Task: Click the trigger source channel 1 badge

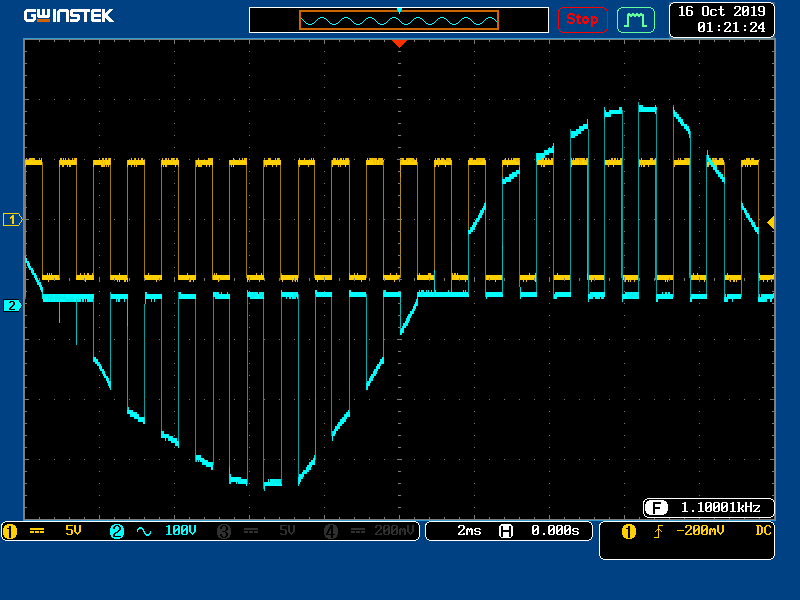Action: point(629,532)
